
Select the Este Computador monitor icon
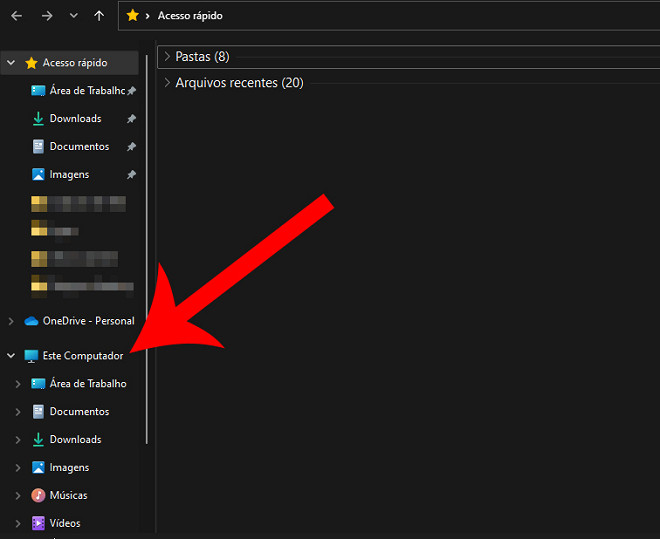[x=31, y=356]
